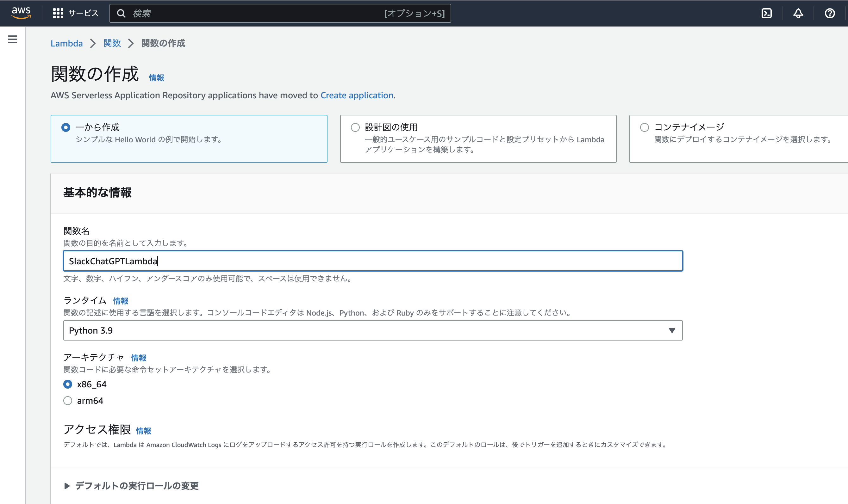The image size is (848, 504).
Task: Click inside the 関数名 text field
Action: click(373, 261)
